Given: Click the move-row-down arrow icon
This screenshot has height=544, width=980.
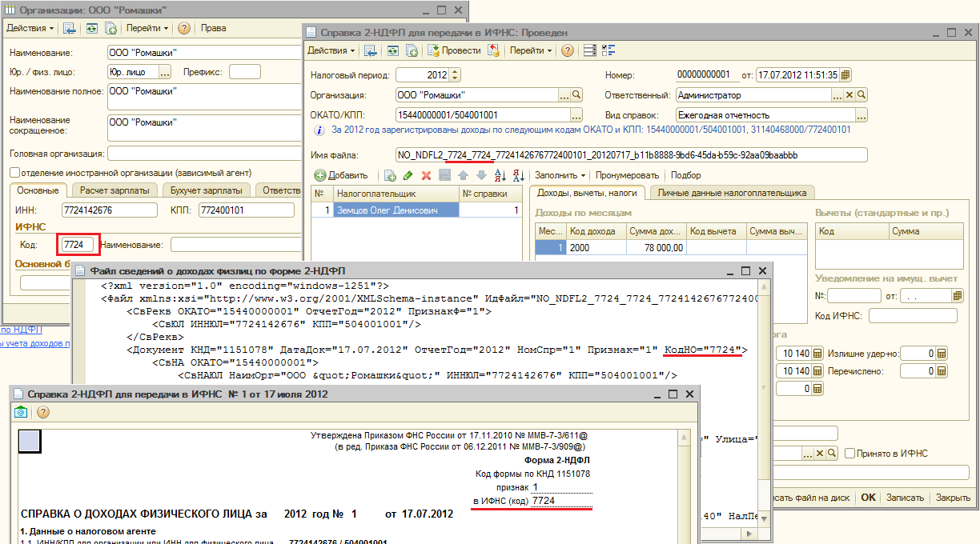Looking at the screenshot, I should coord(481,175).
